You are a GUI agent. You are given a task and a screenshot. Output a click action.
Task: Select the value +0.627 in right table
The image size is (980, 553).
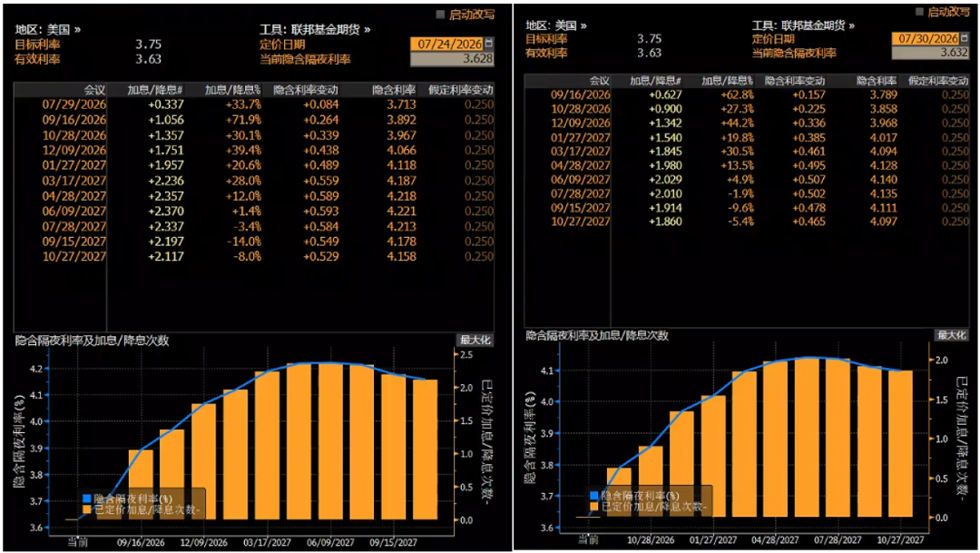click(665, 95)
